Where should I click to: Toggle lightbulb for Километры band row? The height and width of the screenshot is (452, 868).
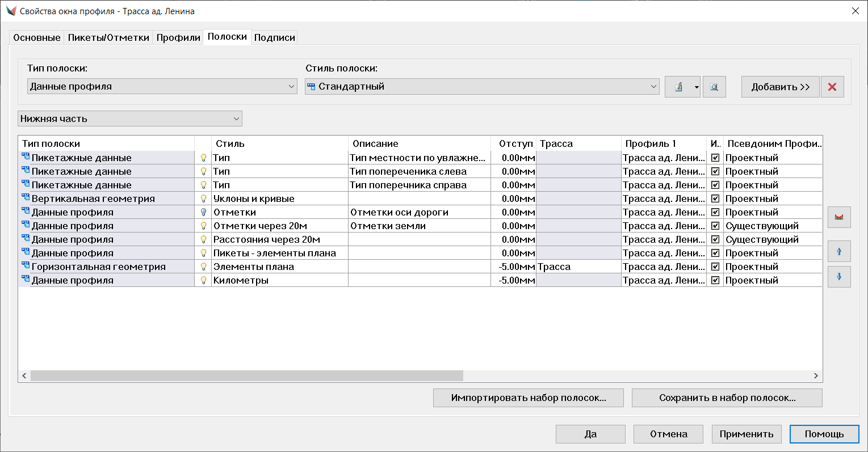[203, 280]
